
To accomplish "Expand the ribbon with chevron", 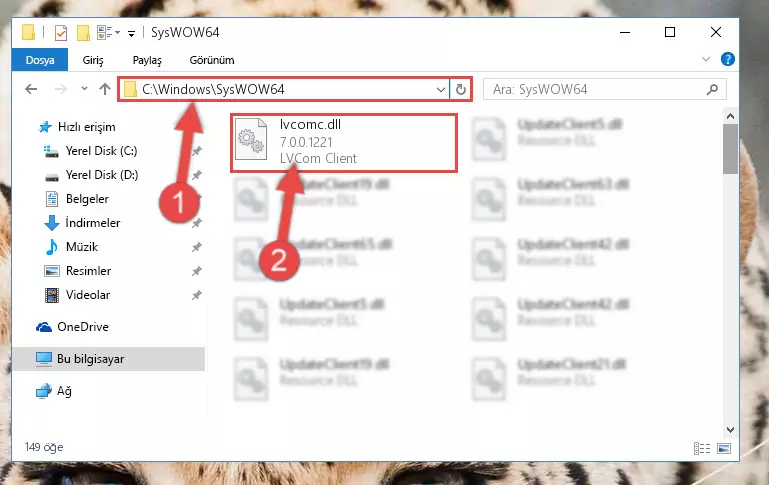I will pos(706,59).
